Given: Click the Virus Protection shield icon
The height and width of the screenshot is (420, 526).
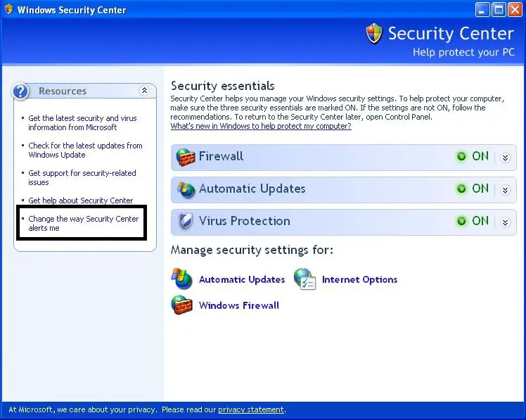Looking at the screenshot, I should (186, 221).
